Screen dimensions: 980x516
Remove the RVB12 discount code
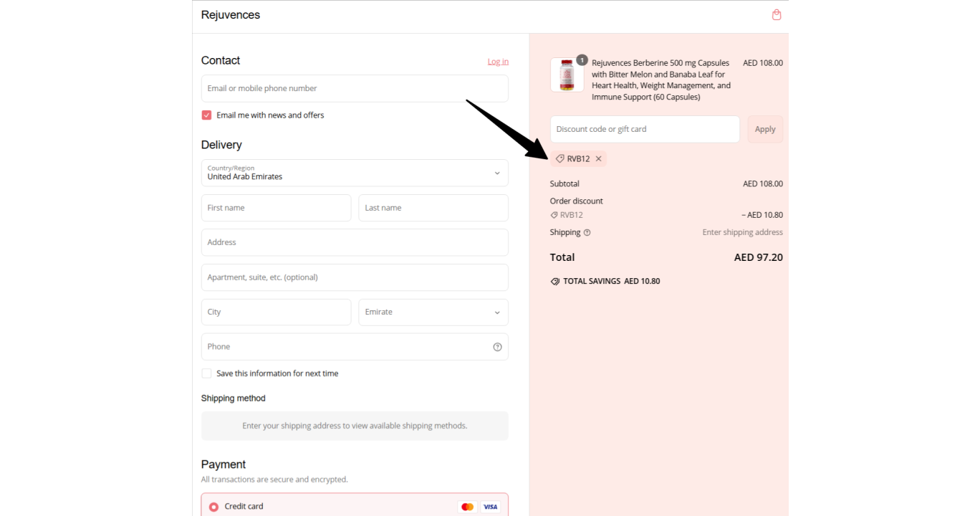click(599, 159)
